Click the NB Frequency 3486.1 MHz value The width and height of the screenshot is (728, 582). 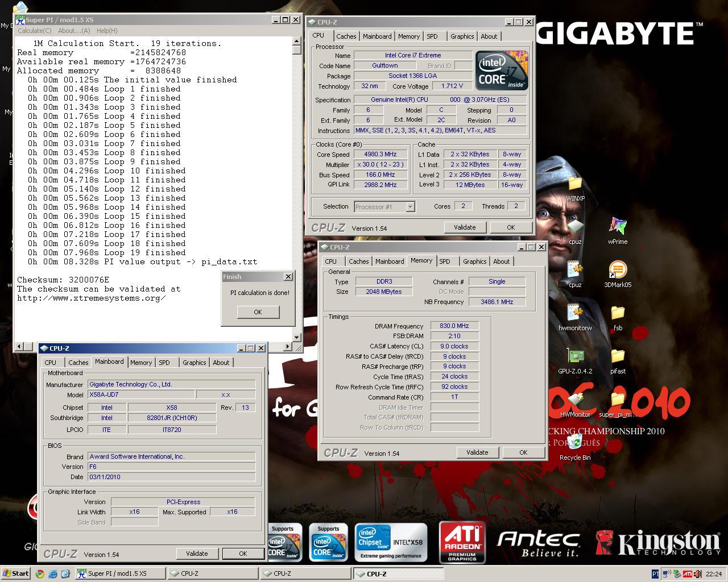click(x=497, y=302)
